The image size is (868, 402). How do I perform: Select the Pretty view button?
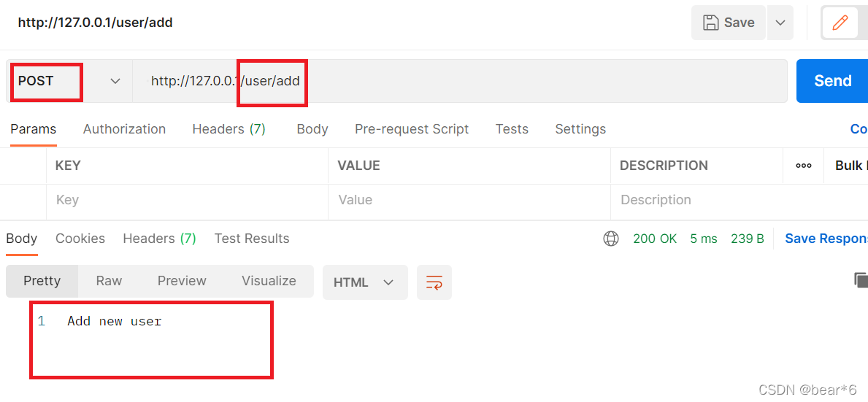[42, 281]
